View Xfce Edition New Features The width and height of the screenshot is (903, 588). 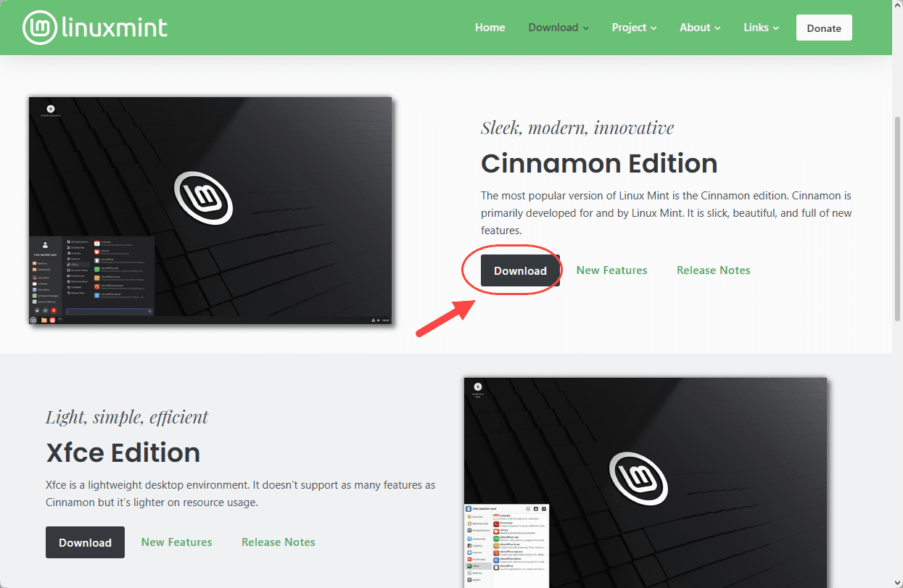176,542
